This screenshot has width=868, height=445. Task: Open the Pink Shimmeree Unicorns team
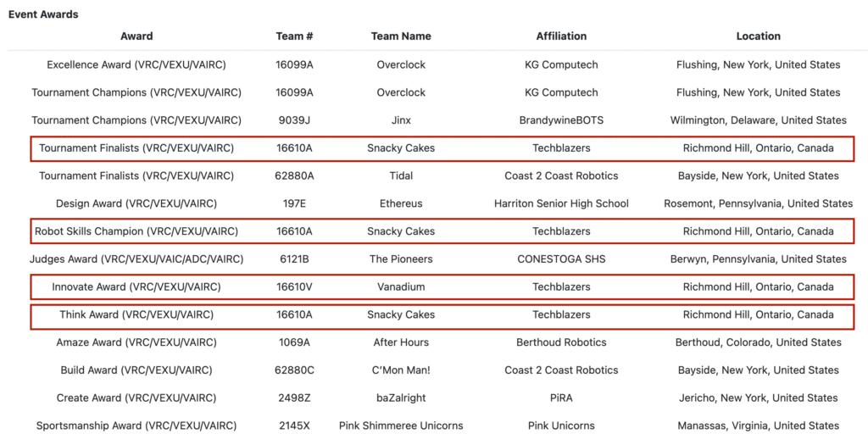pyautogui.click(x=401, y=426)
